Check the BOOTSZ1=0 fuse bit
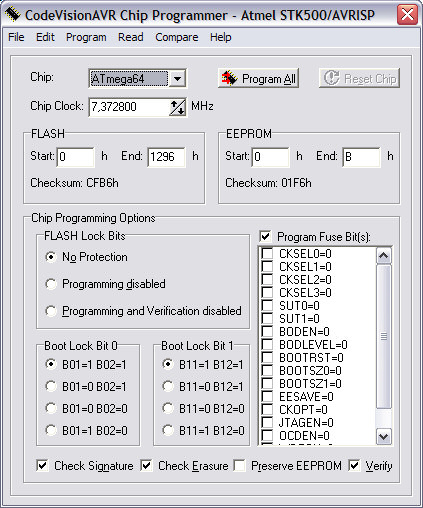This screenshot has width=423, height=508. [267, 384]
